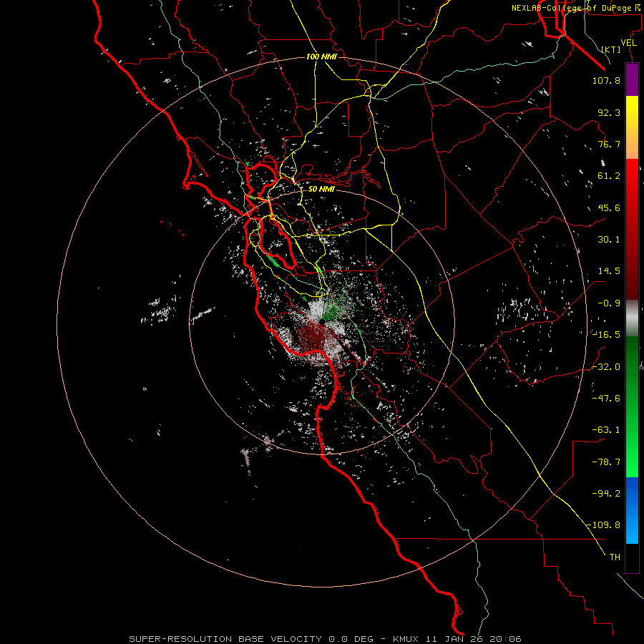Click the VEL legend title
644x644 pixels.
[x=628, y=43]
